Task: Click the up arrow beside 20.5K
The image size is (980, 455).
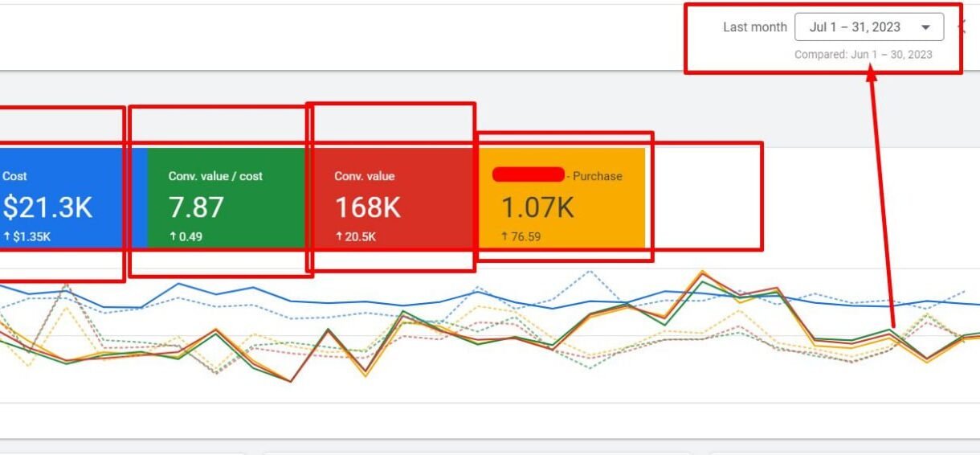Action: [338, 237]
